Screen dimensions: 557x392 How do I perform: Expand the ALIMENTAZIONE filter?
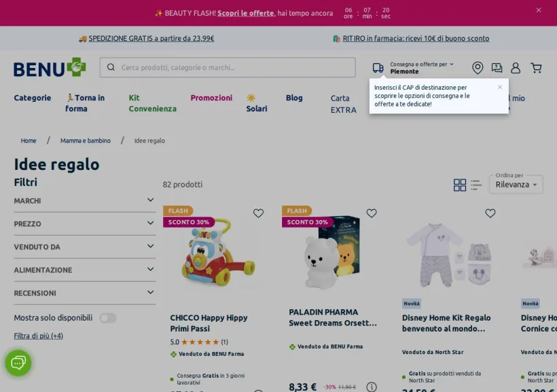[84, 270]
